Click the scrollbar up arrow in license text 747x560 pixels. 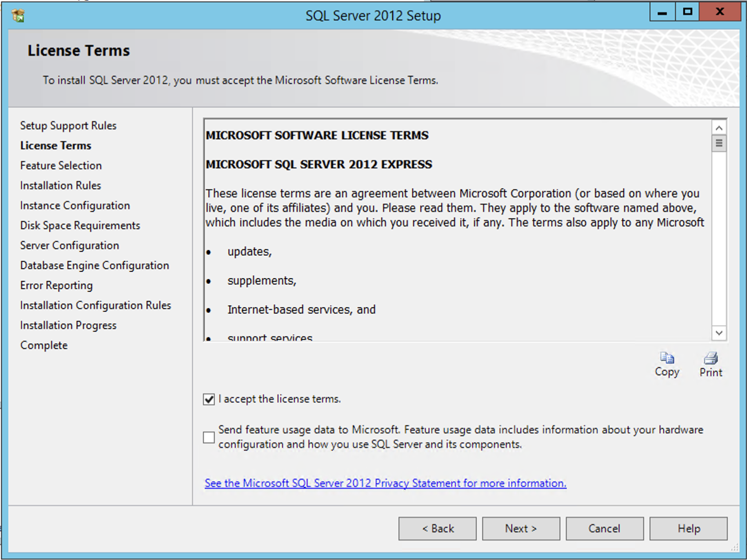pyautogui.click(x=719, y=128)
